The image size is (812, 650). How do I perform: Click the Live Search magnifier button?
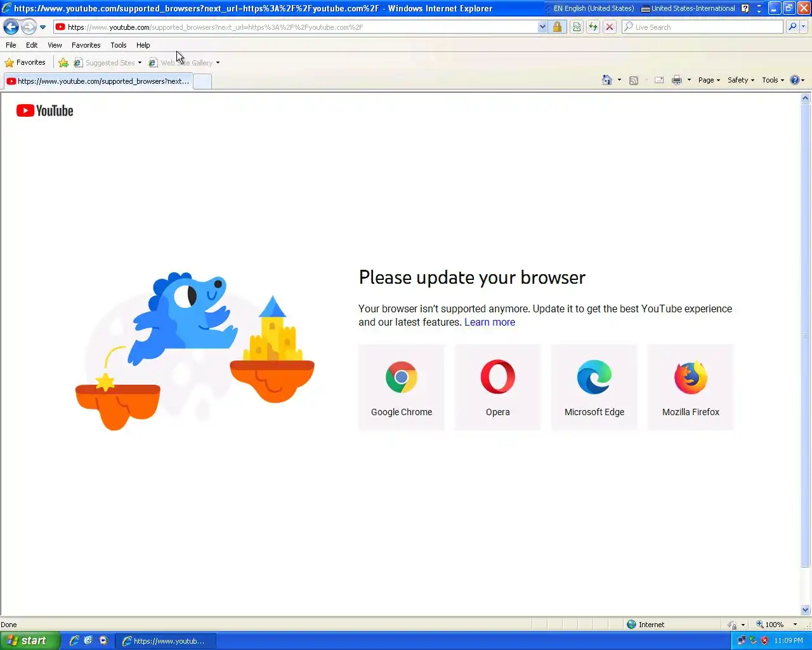point(792,27)
